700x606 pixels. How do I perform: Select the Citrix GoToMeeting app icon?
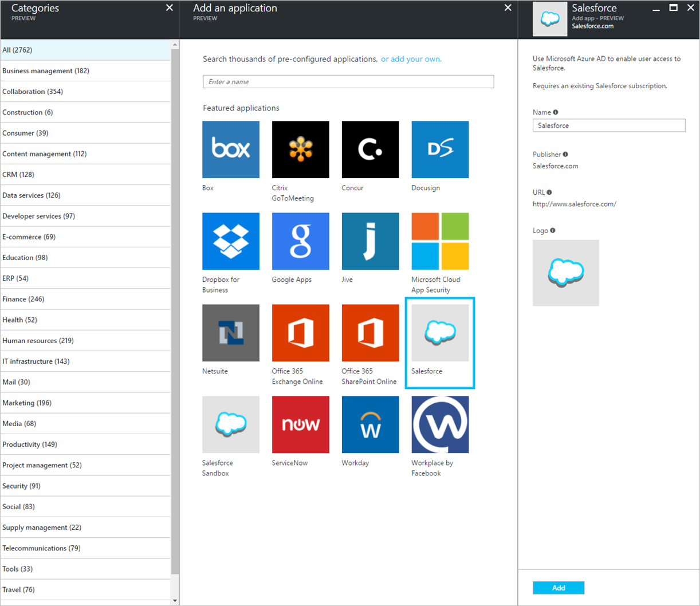(x=301, y=149)
